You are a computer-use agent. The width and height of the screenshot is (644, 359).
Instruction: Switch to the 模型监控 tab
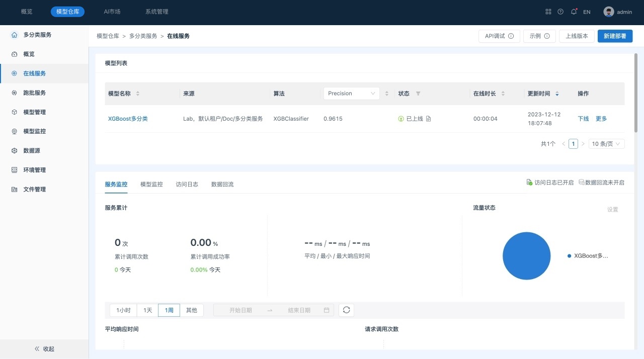pos(151,185)
